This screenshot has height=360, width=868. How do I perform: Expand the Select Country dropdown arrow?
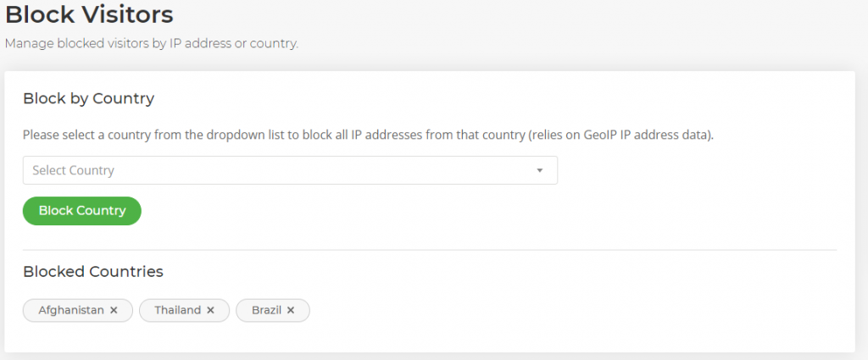pos(540,170)
